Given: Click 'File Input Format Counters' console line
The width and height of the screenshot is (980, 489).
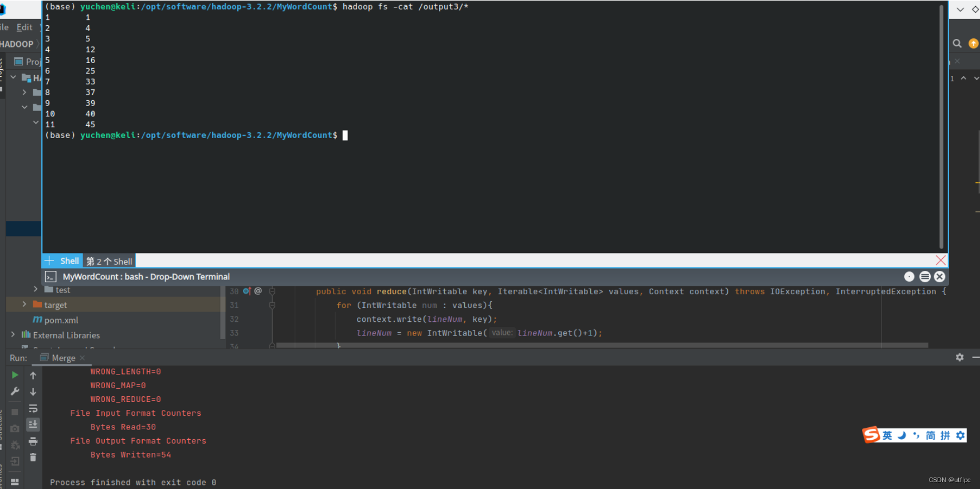Looking at the screenshot, I should tap(136, 413).
